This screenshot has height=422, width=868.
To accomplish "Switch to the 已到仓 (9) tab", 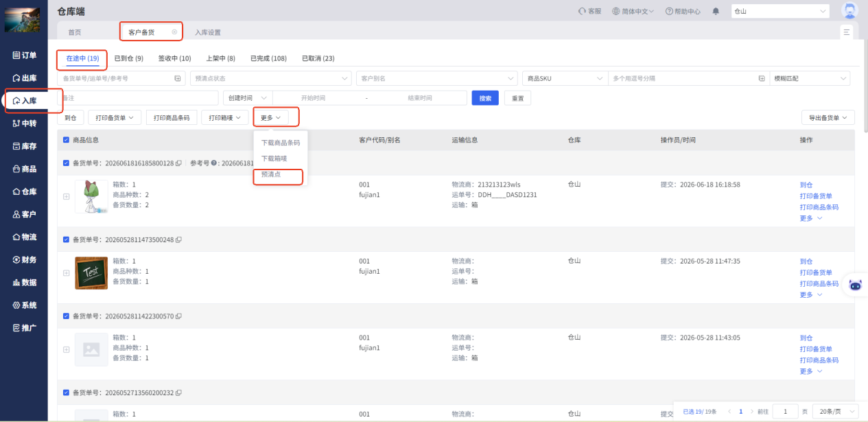I will 128,58.
